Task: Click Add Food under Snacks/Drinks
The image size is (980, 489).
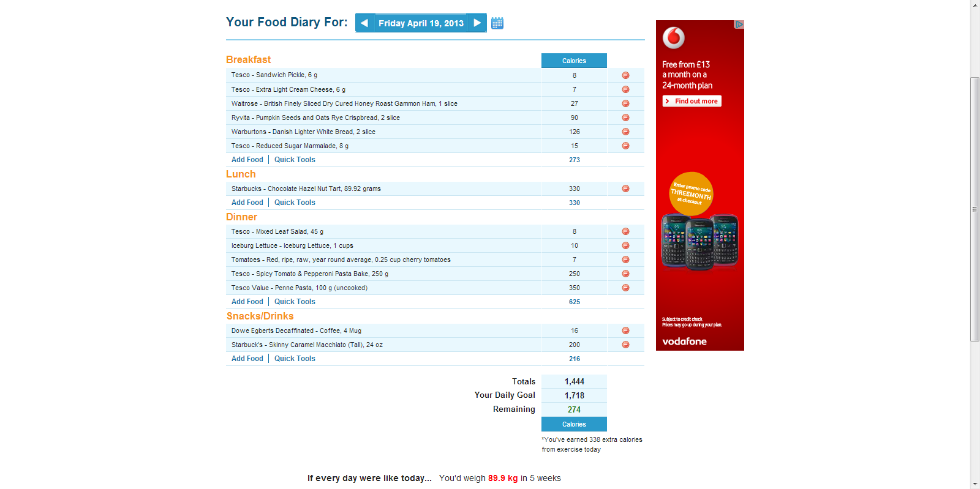Action: (x=247, y=359)
